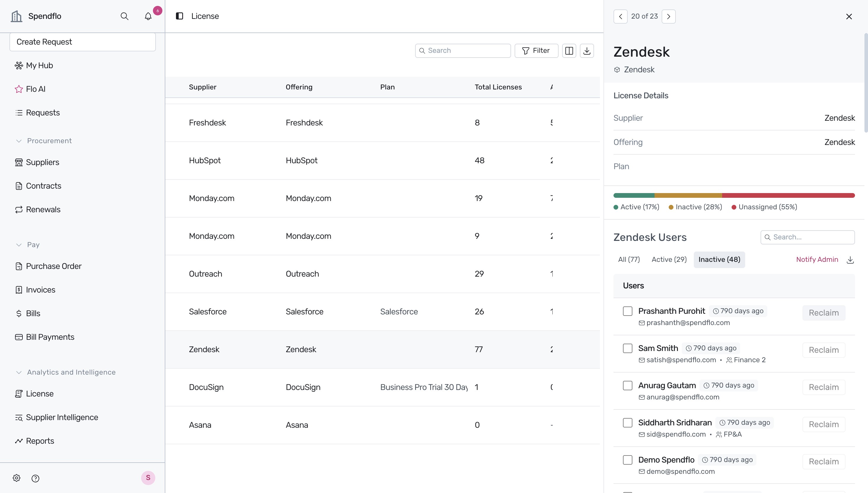Click the Supplier column header

click(x=203, y=87)
